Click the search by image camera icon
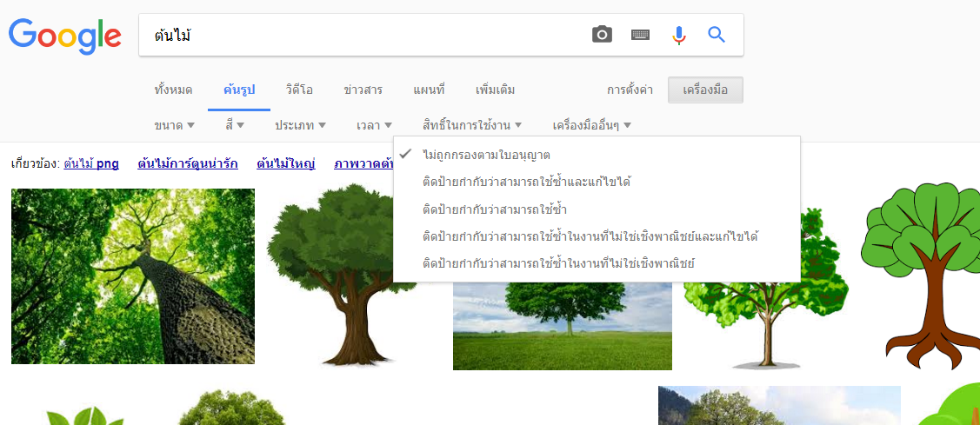 602,35
